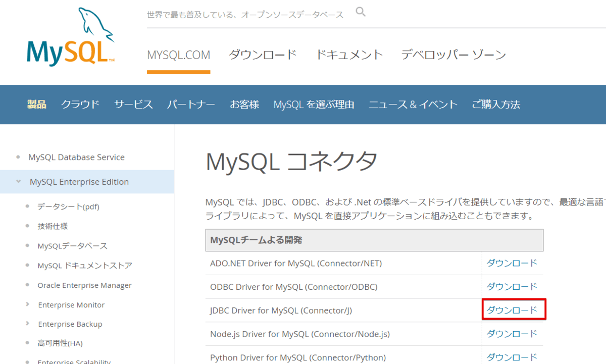Screen dimensions: 606x364
Task: Open MySQLデータベース sidebar link
Action: tap(72, 246)
